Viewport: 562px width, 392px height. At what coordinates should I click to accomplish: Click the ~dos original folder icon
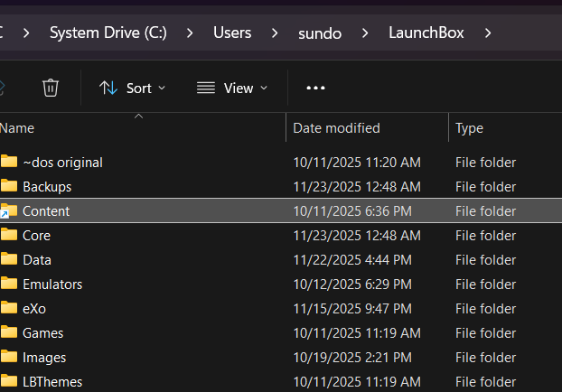[x=10, y=163]
